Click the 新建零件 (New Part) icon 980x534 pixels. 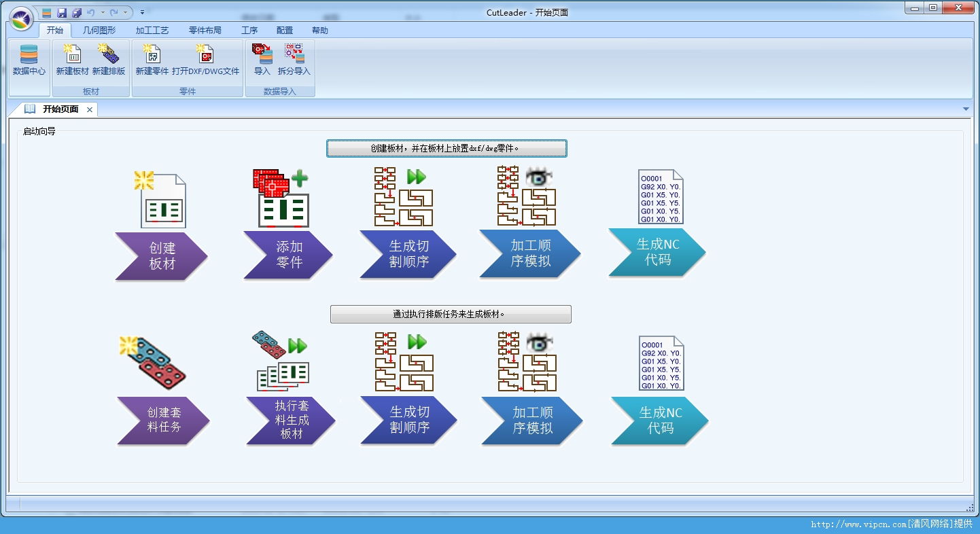[152, 61]
